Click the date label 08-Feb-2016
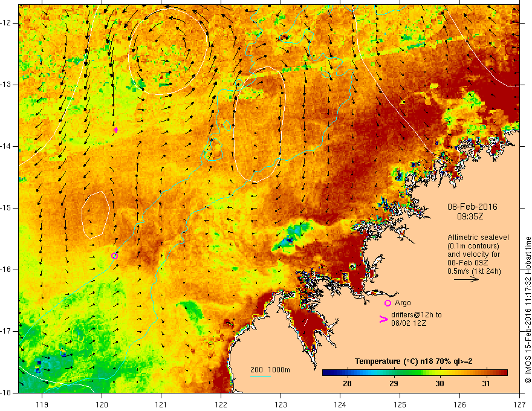 (x=472, y=207)
